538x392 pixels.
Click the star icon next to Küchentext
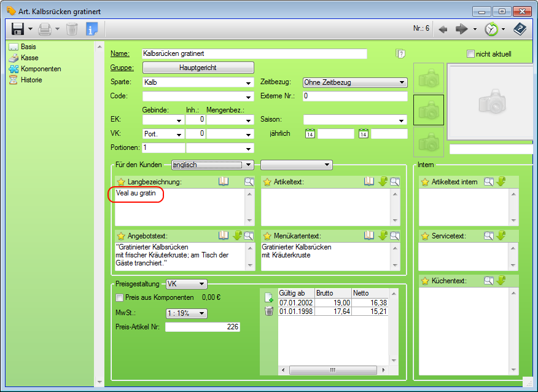coord(424,281)
